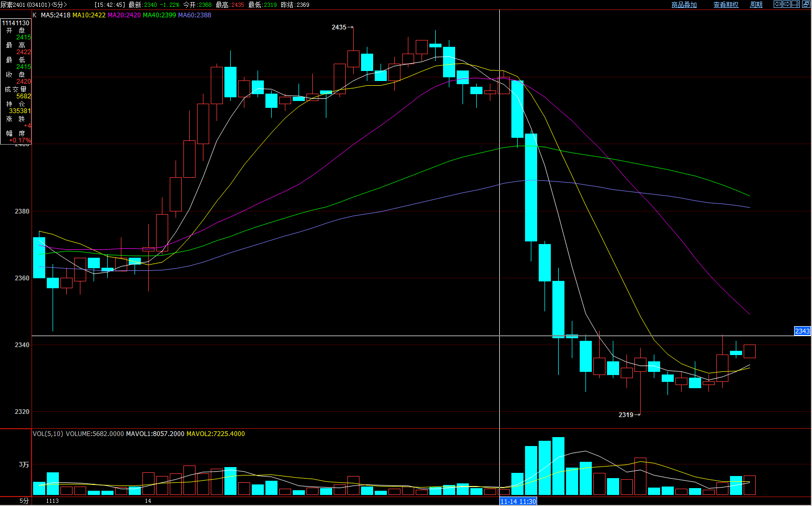Click the <5分> period indicator in title
This screenshot has width=812, height=506.
click(59, 5)
